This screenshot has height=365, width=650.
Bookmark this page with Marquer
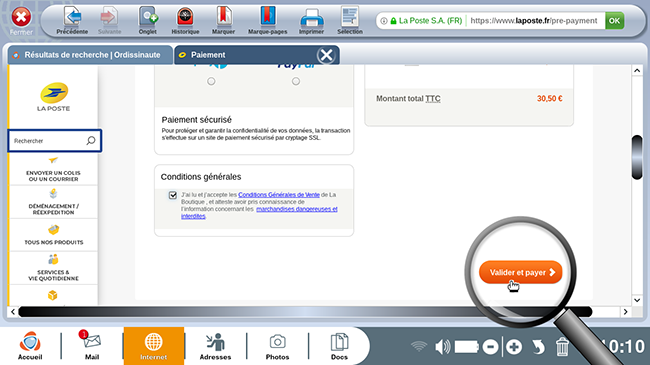pyautogui.click(x=223, y=21)
